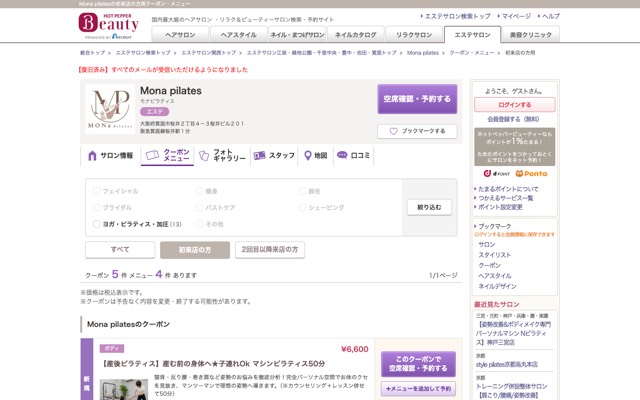Image resolution: width=640 pixels, height=400 pixels.
Task: Open the フォトギャラリー tab
Action: pos(222,156)
